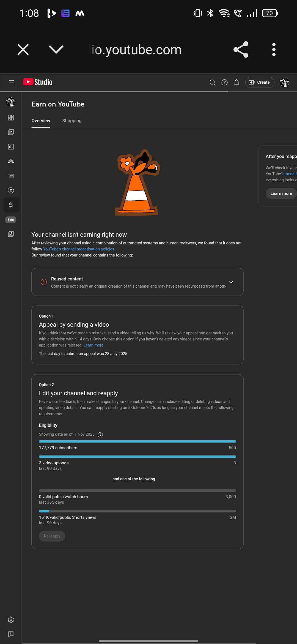Open the Copyright sidebar icon

[x=11, y=190]
